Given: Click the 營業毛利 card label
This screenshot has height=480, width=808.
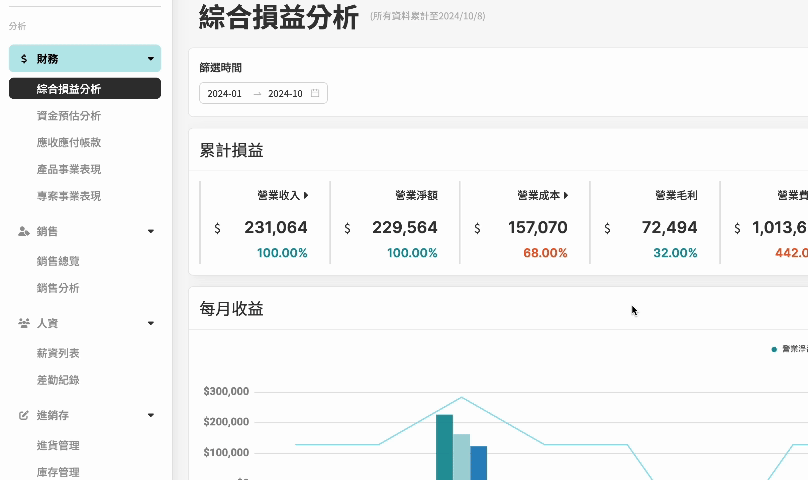Looking at the screenshot, I should point(676,195).
